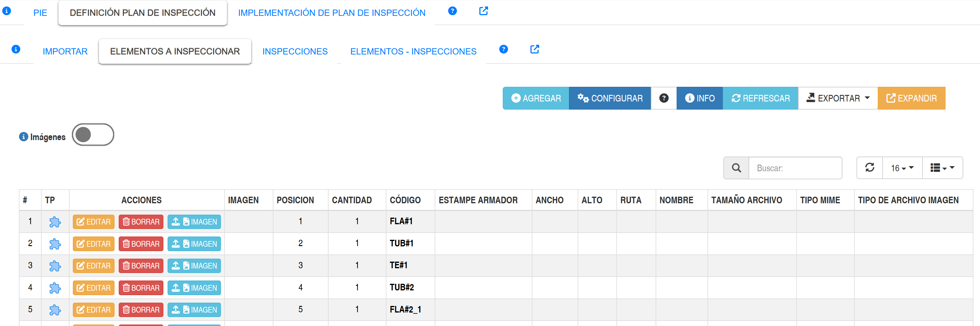Click the puzzle piece icon for TUB#2
This screenshot has height=326, width=980.
[55, 288]
